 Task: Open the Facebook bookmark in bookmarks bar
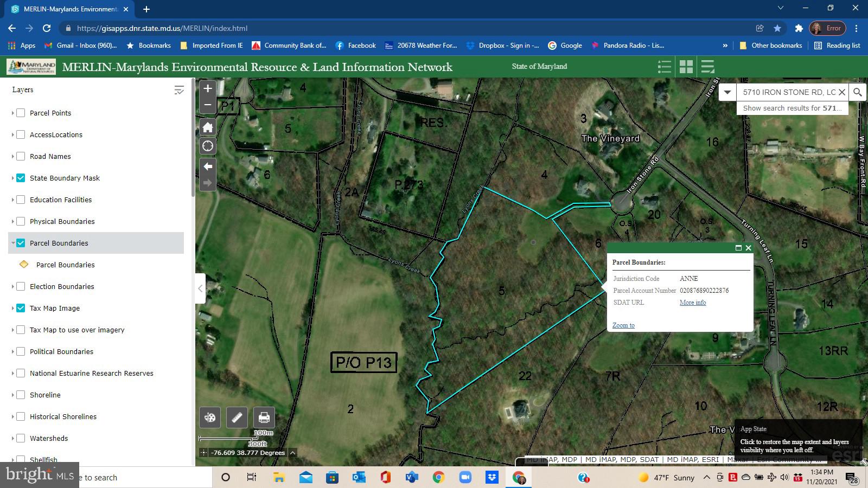click(356, 46)
